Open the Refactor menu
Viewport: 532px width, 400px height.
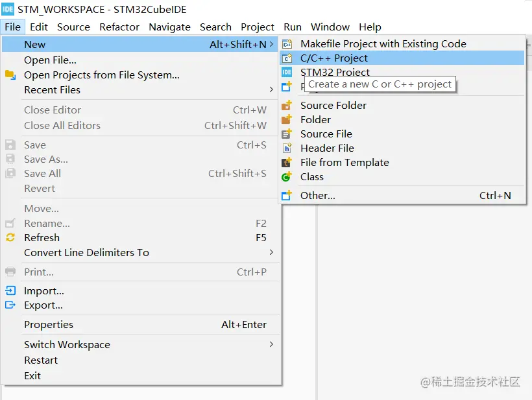119,27
